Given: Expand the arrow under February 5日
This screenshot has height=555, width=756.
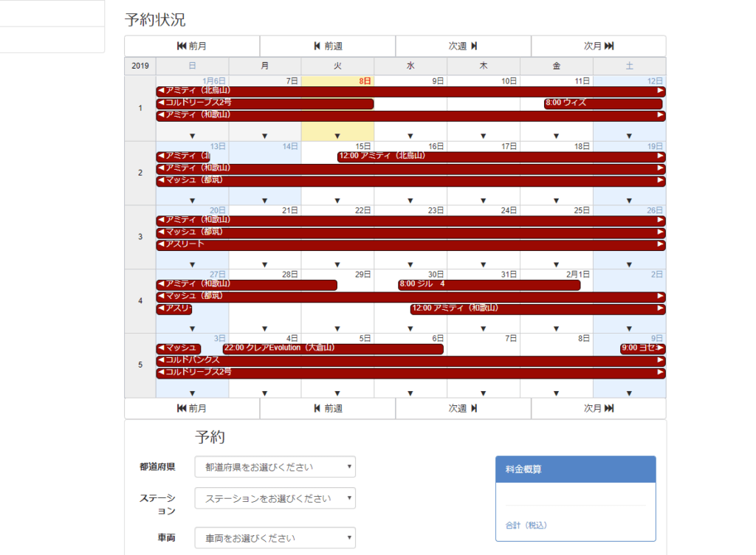Looking at the screenshot, I should point(337,393).
